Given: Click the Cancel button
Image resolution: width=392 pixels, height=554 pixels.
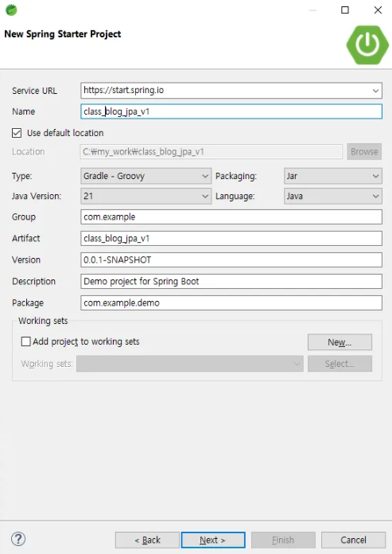Looking at the screenshot, I should coord(353,540).
